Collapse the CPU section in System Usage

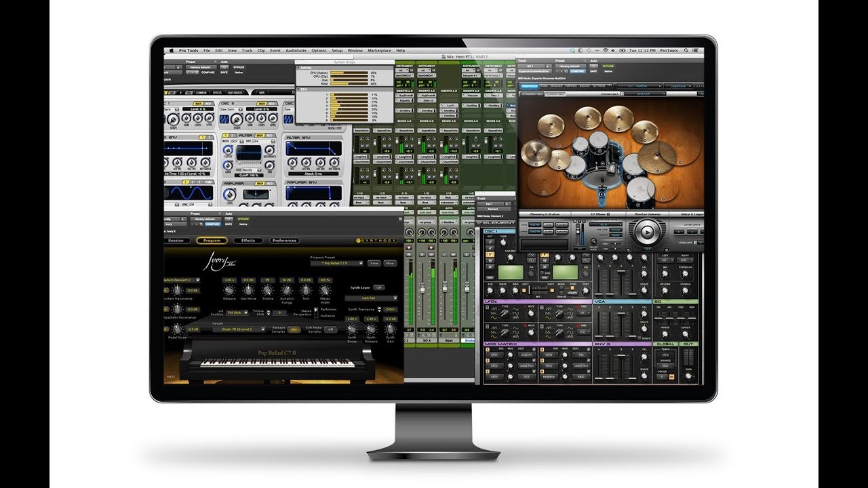pyautogui.click(x=298, y=89)
